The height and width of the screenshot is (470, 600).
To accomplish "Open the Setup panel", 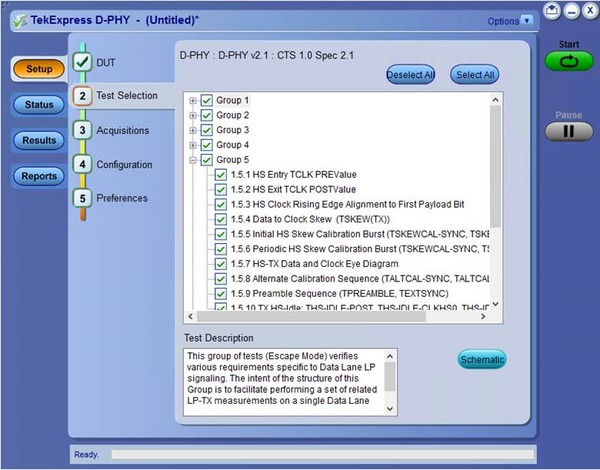I will (x=39, y=69).
